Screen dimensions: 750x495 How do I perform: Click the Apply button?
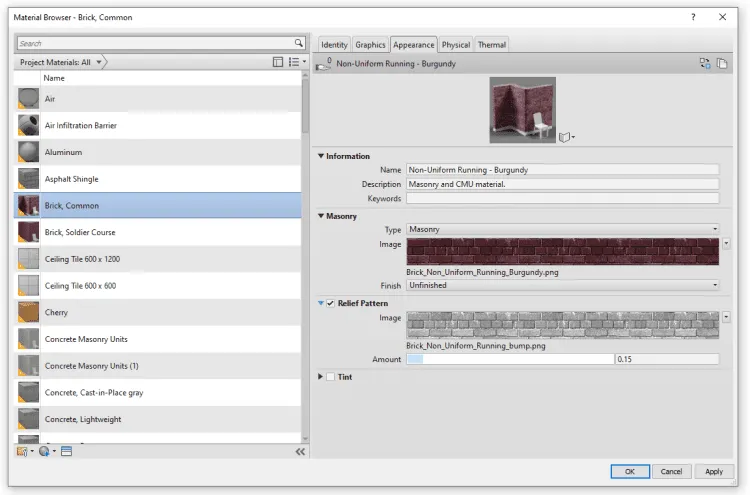(714, 472)
